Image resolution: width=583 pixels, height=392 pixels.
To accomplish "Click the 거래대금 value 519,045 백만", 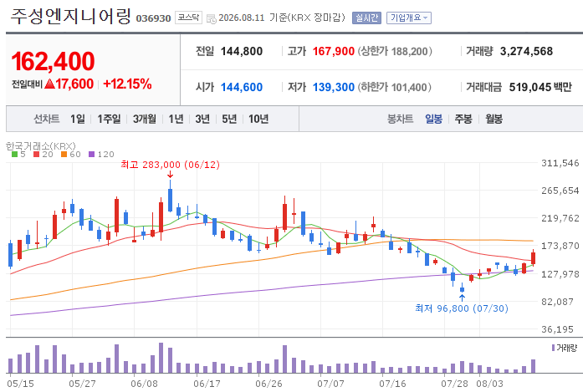I will [x=540, y=87].
